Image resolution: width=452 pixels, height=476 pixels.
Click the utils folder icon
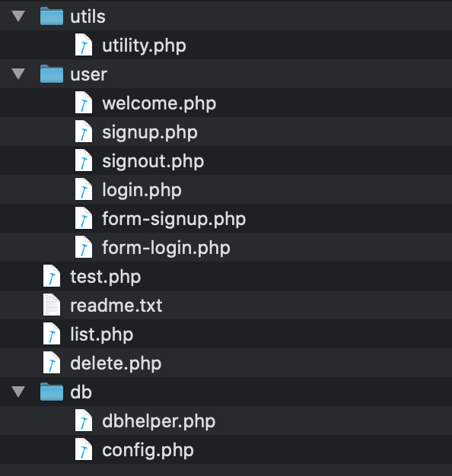52,16
